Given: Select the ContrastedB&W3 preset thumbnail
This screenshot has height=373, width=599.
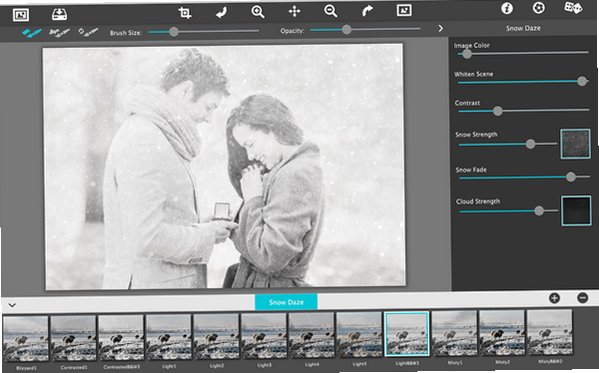Looking at the screenshot, I should click(x=121, y=338).
